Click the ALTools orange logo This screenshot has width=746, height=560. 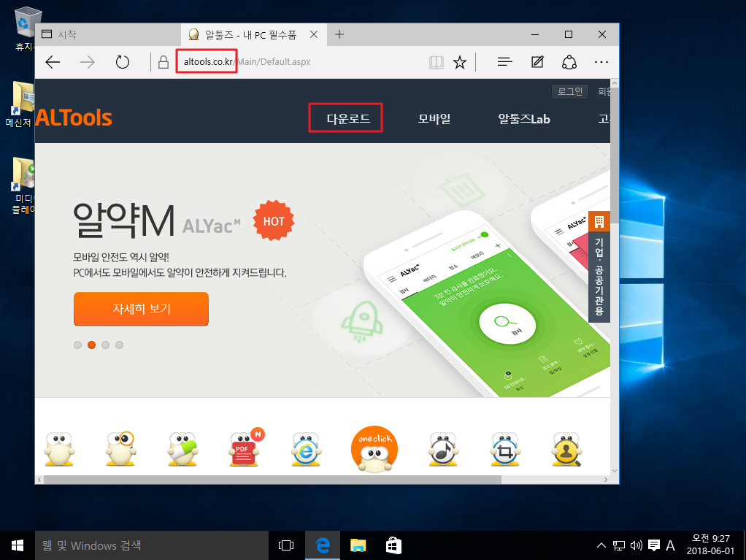pyautogui.click(x=74, y=118)
